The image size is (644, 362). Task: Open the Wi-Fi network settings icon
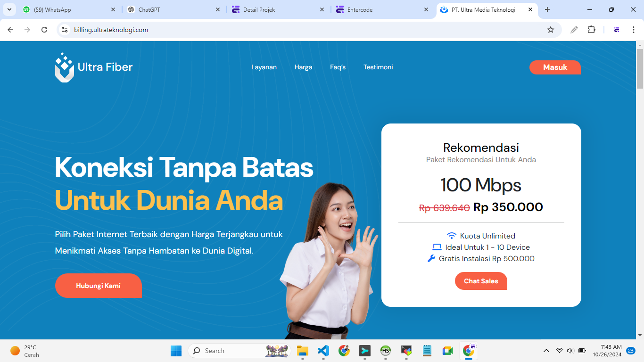coord(560,351)
